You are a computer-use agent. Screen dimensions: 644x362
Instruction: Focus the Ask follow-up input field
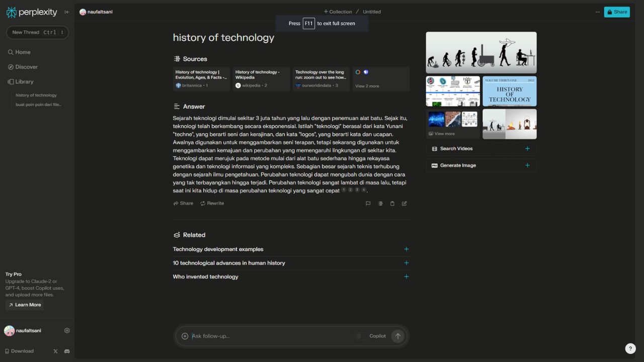272,336
